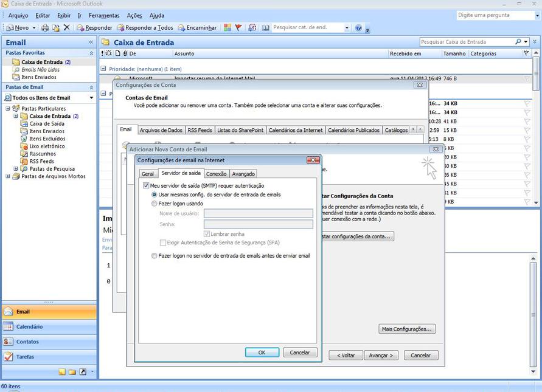Open the Arquivo menu

(18, 16)
